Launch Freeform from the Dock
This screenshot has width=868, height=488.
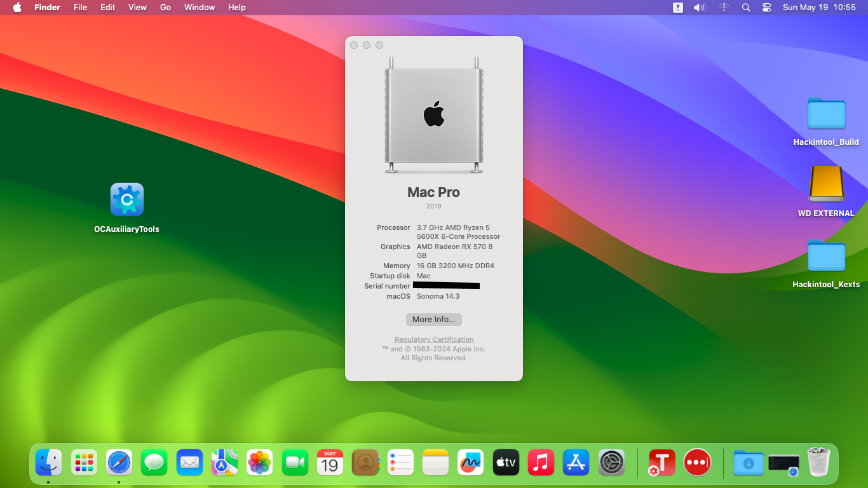pos(471,462)
